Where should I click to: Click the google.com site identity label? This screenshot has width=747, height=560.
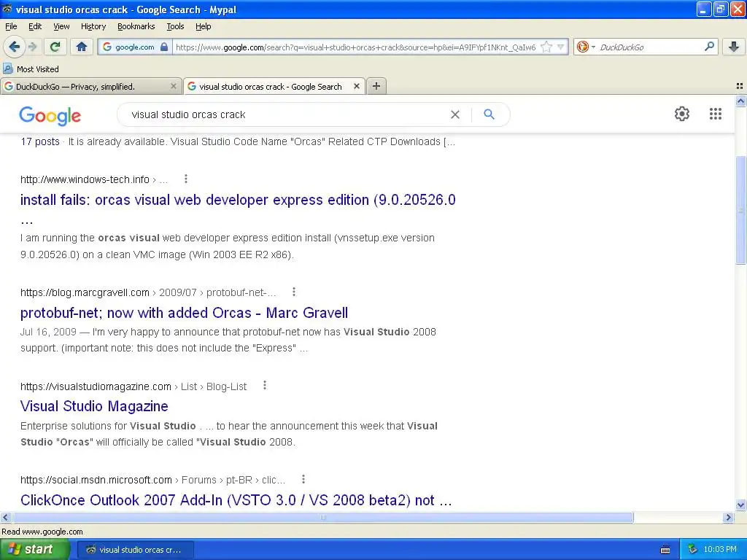point(135,47)
